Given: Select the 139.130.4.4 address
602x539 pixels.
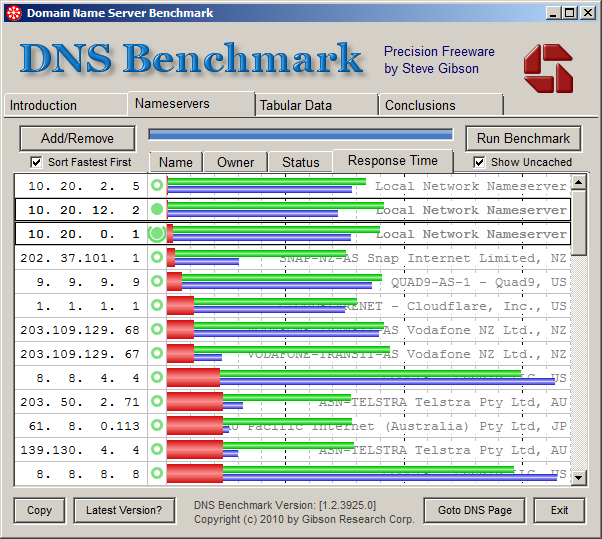Looking at the screenshot, I should point(80,450).
